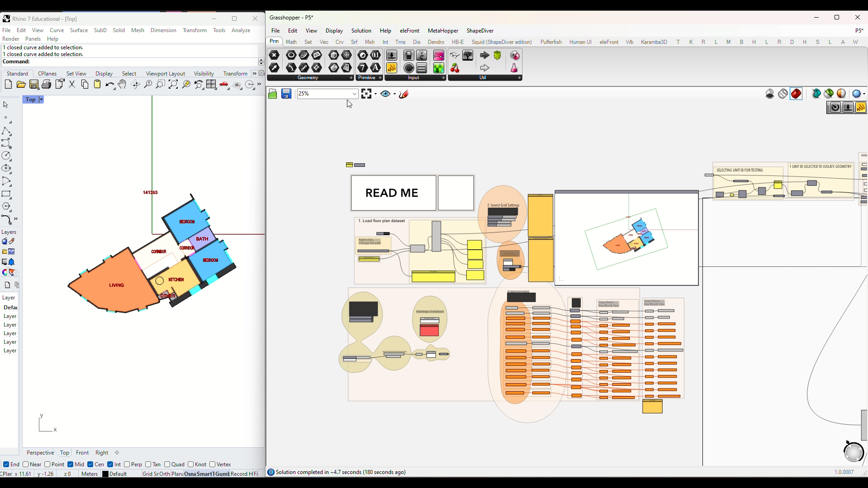868x488 pixels.
Task: Click the Grasshopper sketch pencil icon
Action: click(404, 94)
